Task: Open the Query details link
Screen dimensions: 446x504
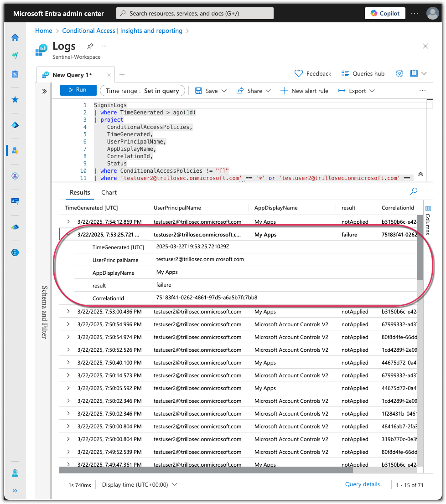Action: [363, 484]
